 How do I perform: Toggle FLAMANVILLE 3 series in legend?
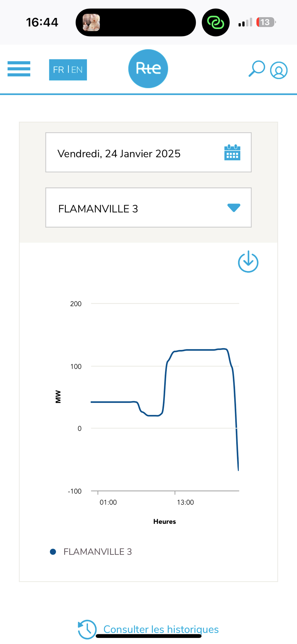pyautogui.click(x=98, y=552)
